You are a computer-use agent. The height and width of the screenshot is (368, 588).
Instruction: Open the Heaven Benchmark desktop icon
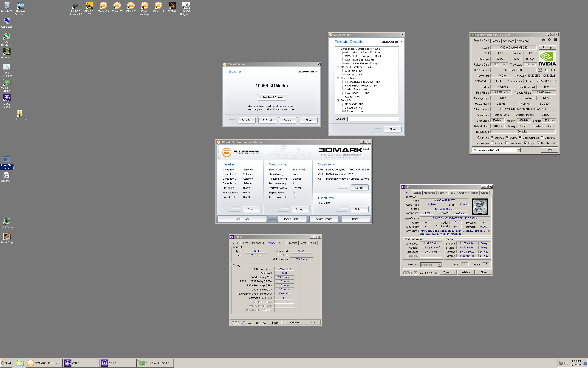click(20, 9)
